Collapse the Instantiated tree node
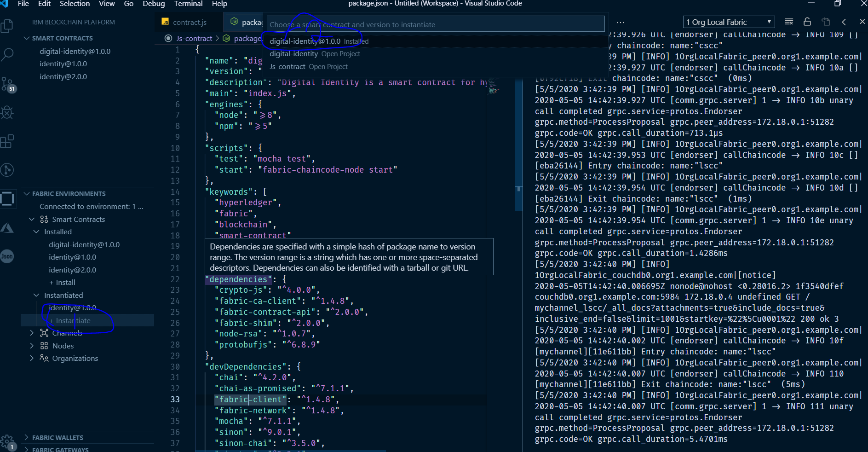This screenshot has height=452, width=868. tap(36, 295)
